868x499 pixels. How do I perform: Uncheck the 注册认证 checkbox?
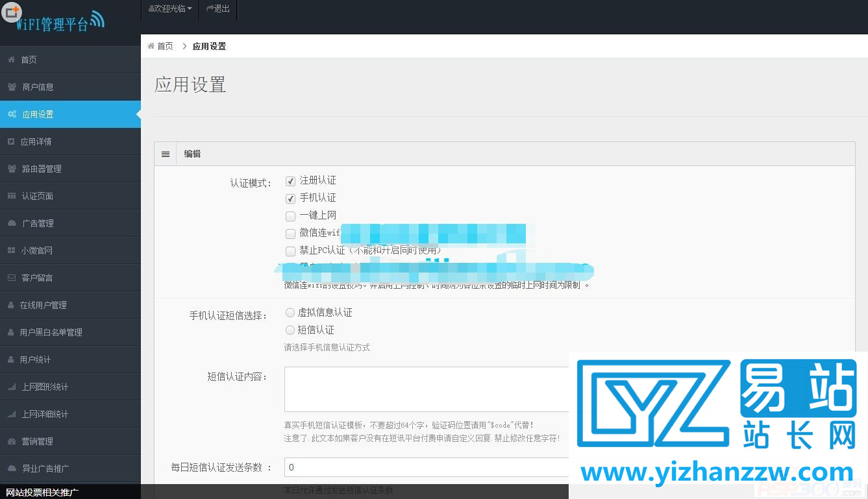pos(290,181)
